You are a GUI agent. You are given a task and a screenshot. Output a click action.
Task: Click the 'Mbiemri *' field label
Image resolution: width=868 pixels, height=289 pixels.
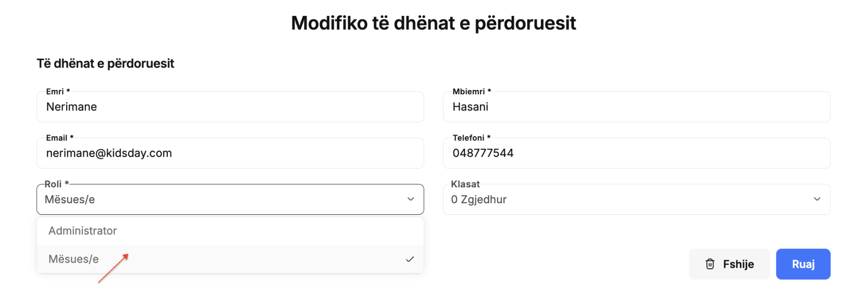pos(472,92)
